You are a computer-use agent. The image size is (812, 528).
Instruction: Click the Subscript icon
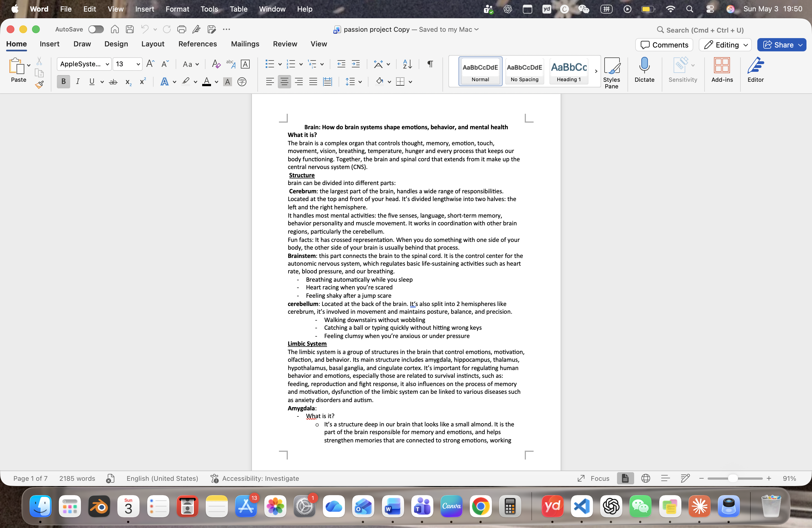pos(128,82)
